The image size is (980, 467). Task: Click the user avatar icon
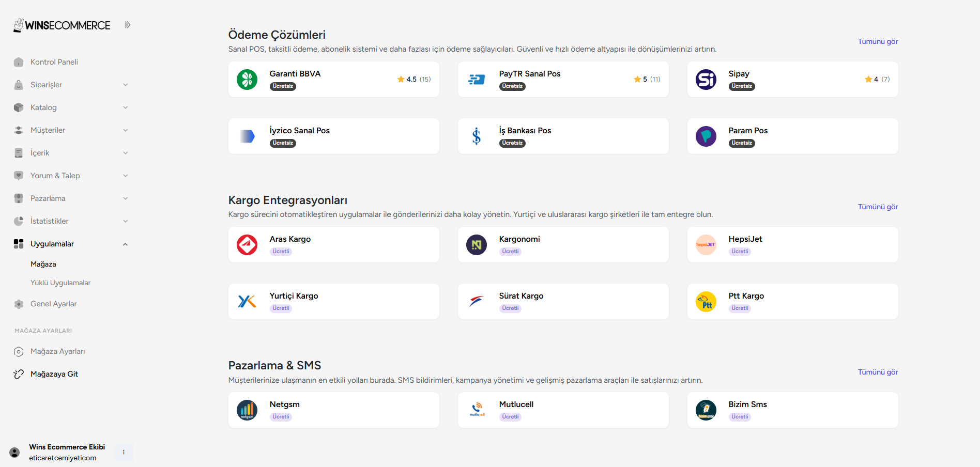pos(14,452)
